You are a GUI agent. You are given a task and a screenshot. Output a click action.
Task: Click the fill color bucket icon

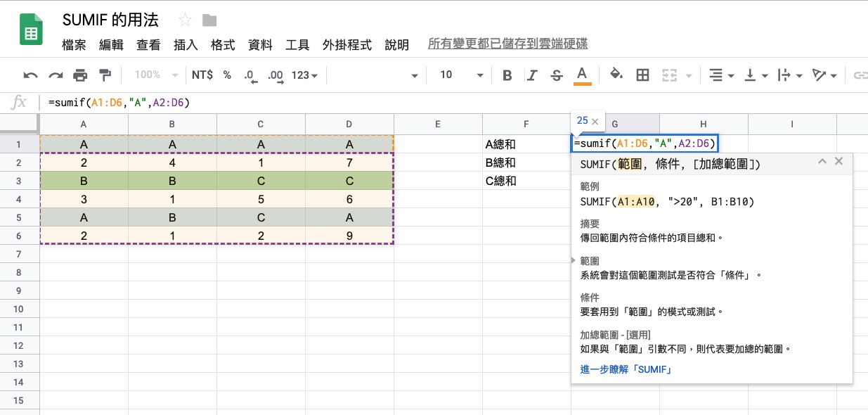[x=616, y=75]
